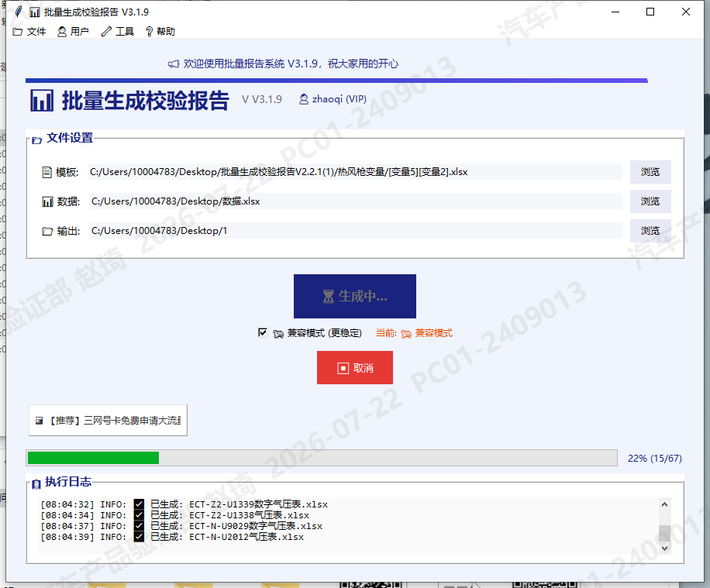Open the 帮助 menu
The height and width of the screenshot is (588, 710).
click(160, 32)
